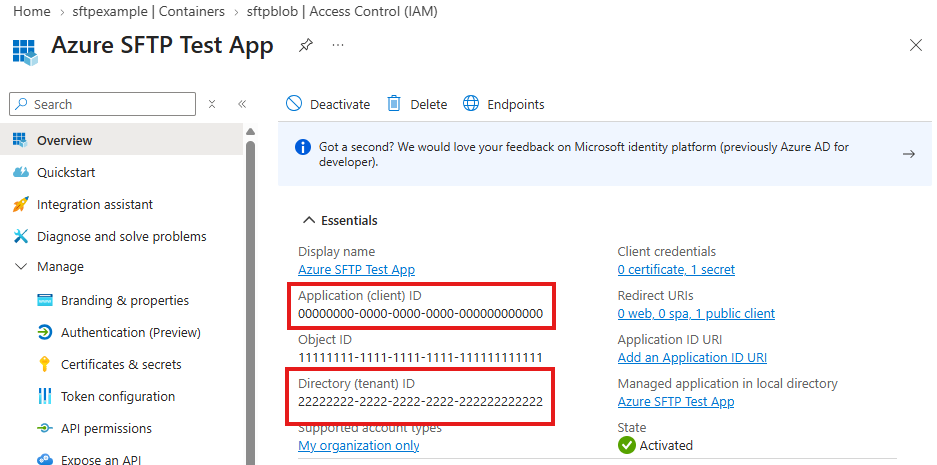Click the expand/collapse arrows next to search
Screen dimensions: 937x465
[x=212, y=104]
